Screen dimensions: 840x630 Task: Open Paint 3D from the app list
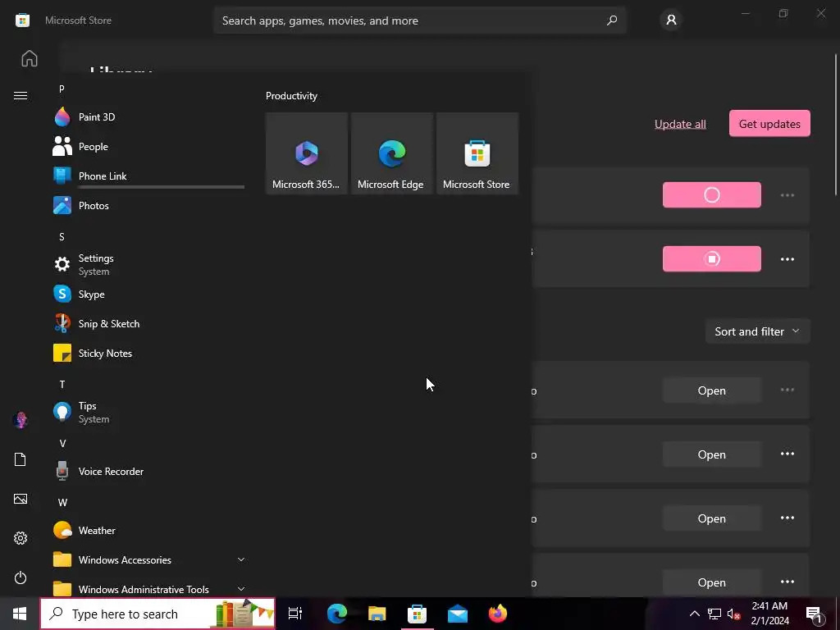[x=149, y=116]
